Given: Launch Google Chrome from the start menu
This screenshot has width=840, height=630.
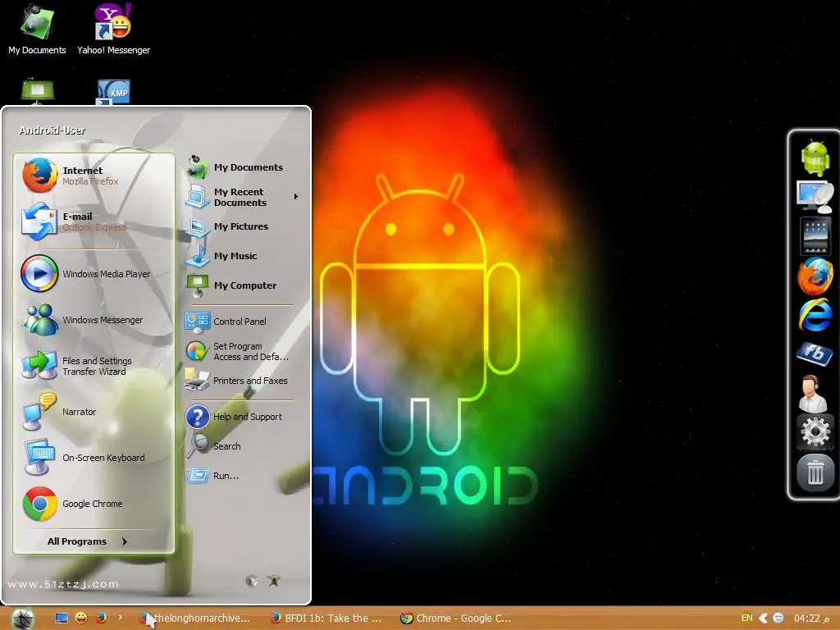Looking at the screenshot, I should (94, 504).
